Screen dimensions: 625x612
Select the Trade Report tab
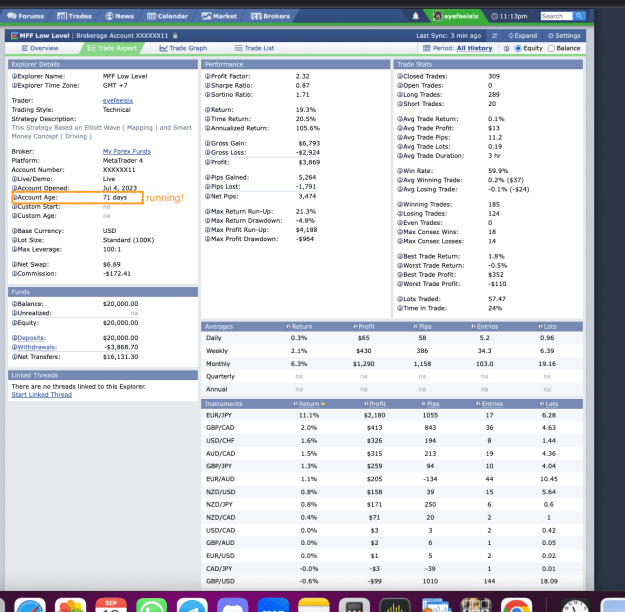point(112,48)
